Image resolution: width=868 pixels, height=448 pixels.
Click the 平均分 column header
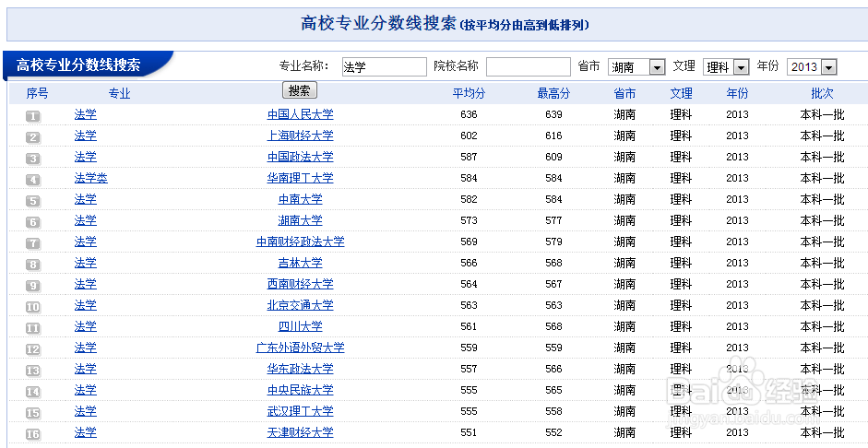pyautogui.click(x=469, y=93)
